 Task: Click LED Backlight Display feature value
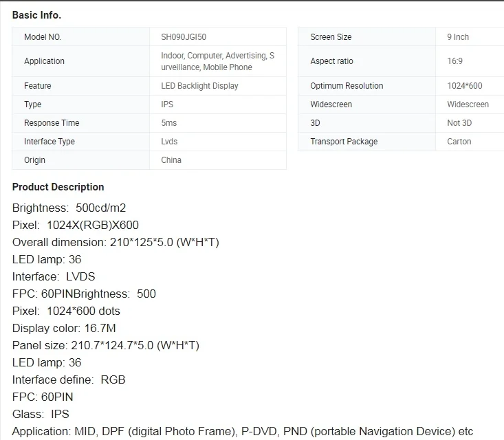click(199, 86)
